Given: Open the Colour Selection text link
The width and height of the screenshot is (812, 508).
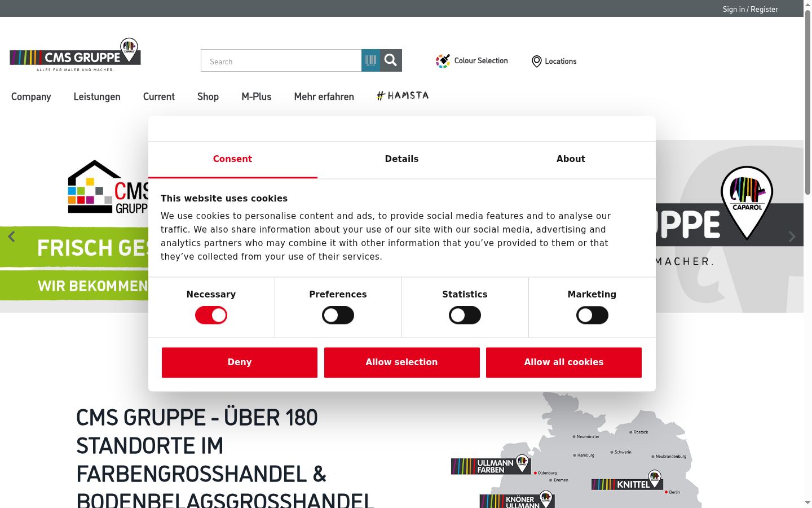Looking at the screenshot, I should (x=481, y=61).
